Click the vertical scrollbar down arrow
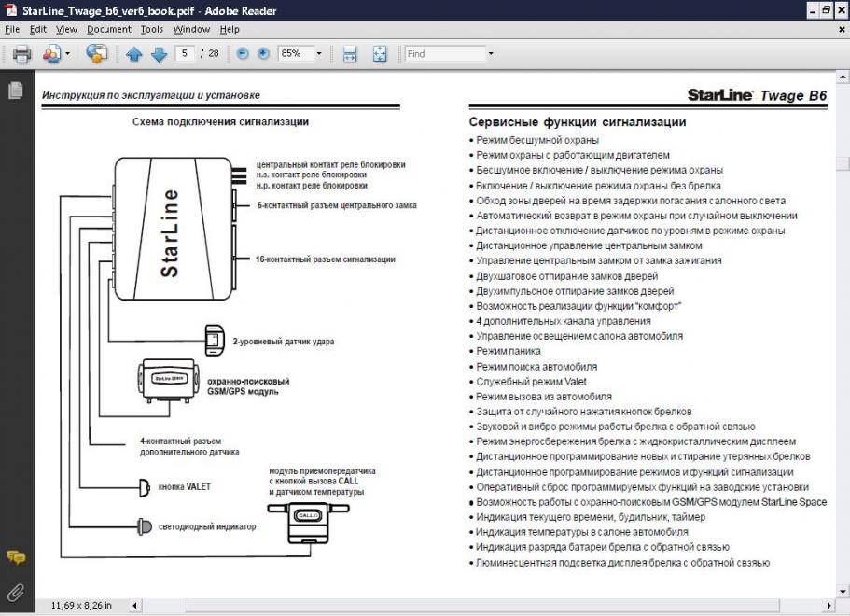The image size is (850, 616). 843,592
